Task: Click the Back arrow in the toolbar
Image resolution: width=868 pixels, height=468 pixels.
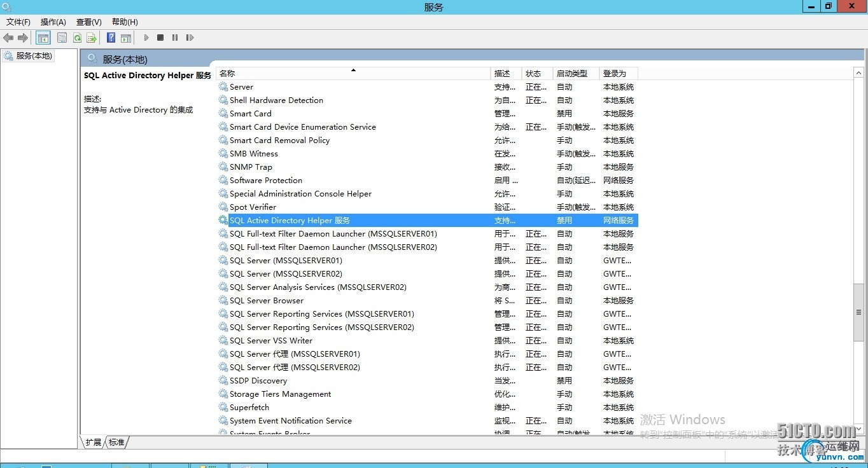Action: [8, 38]
